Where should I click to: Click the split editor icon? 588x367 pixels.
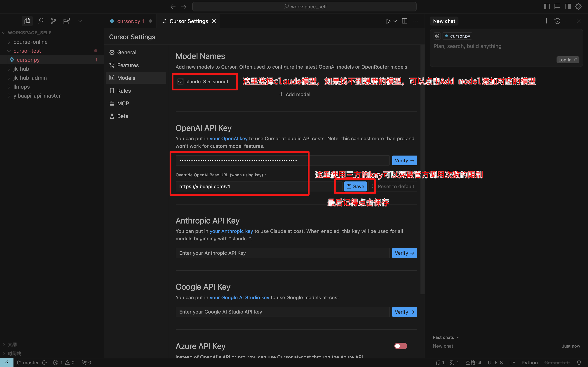(404, 21)
